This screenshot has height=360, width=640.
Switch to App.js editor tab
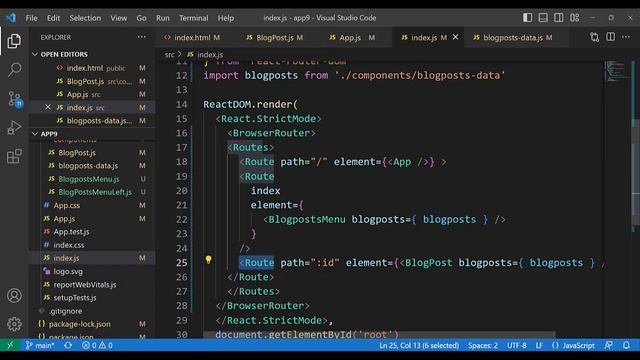pos(351,38)
